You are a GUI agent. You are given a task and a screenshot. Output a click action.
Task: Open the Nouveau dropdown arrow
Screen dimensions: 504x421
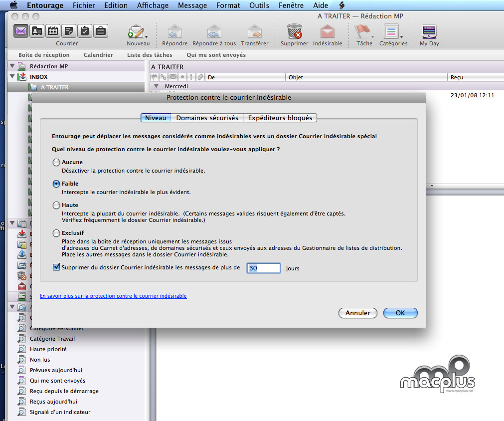[x=146, y=37]
